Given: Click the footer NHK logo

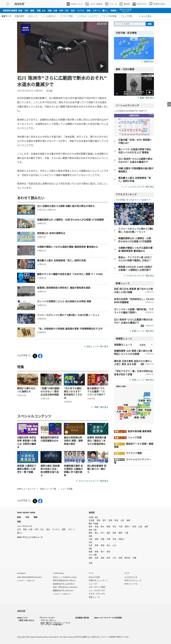Looking at the screenshot, I should pyautogui.click(x=21, y=611).
